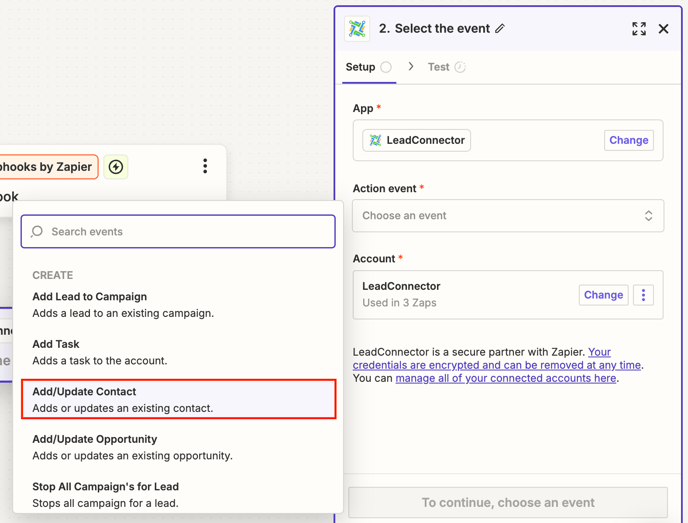Click the Setup status circle indicator
Viewport: 688px width, 523px height.
click(x=386, y=67)
